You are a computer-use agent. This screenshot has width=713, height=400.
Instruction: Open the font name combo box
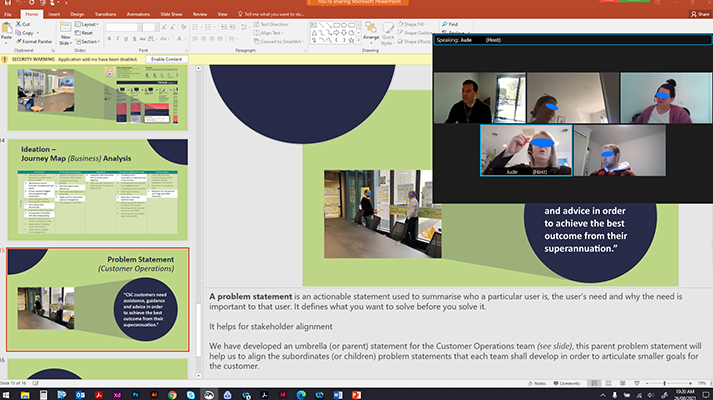pyautogui.click(x=124, y=27)
